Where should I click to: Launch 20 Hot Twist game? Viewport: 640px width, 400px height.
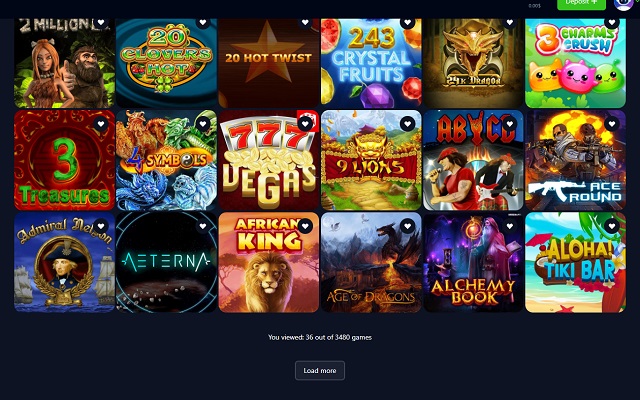[269, 63]
